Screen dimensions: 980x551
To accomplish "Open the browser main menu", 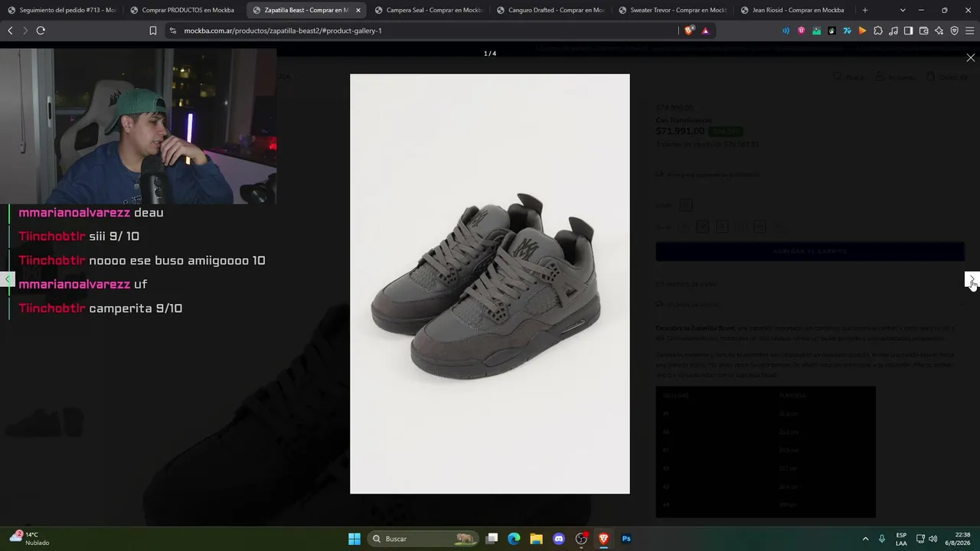I will 970,31.
